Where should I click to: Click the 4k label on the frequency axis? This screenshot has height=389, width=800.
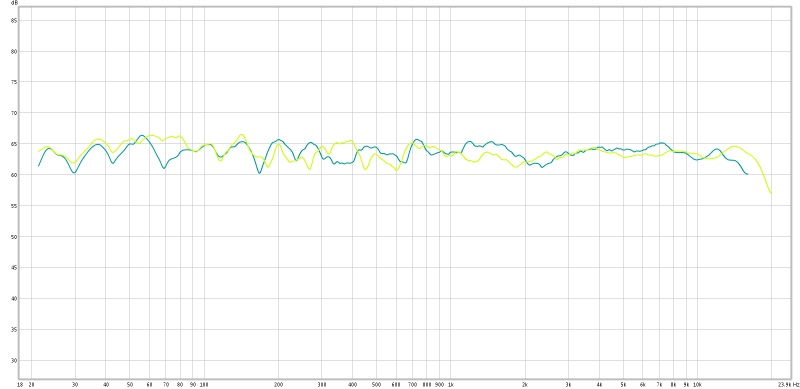[599, 384]
